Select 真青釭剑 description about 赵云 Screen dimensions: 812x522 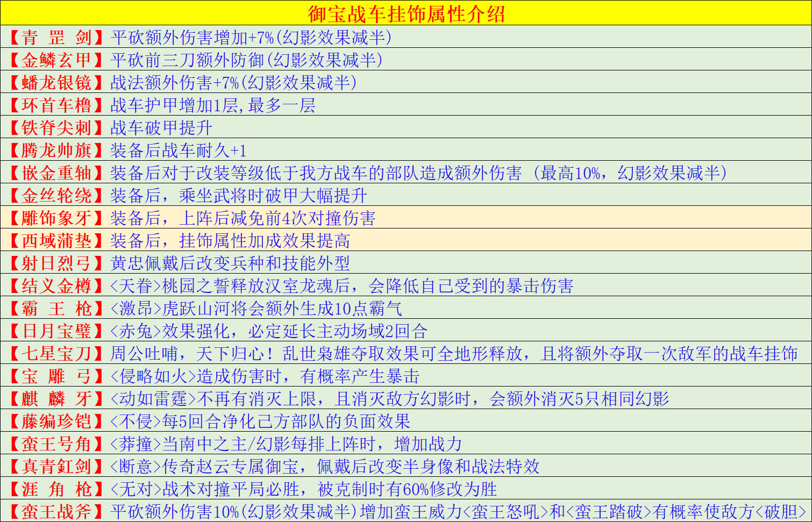[x=324, y=467]
